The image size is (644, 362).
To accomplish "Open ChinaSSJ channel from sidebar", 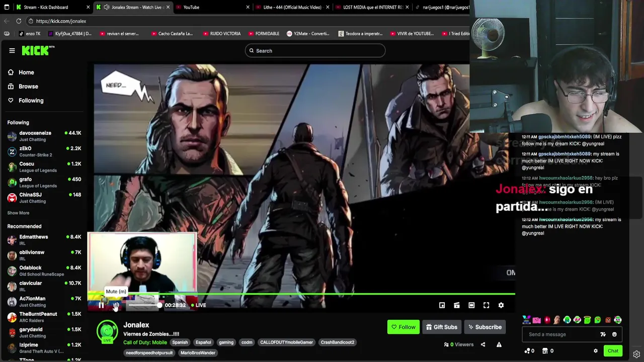I will click(x=44, y=198).
